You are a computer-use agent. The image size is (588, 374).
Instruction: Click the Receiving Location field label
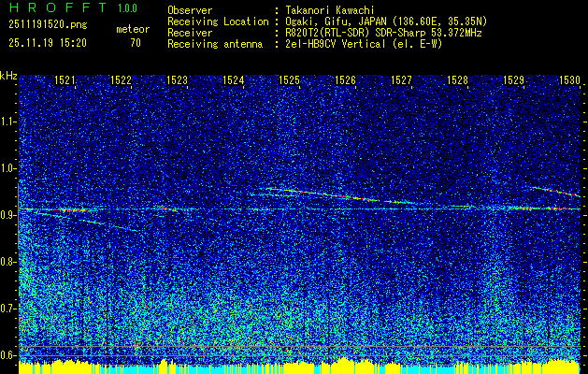point(218,22)
